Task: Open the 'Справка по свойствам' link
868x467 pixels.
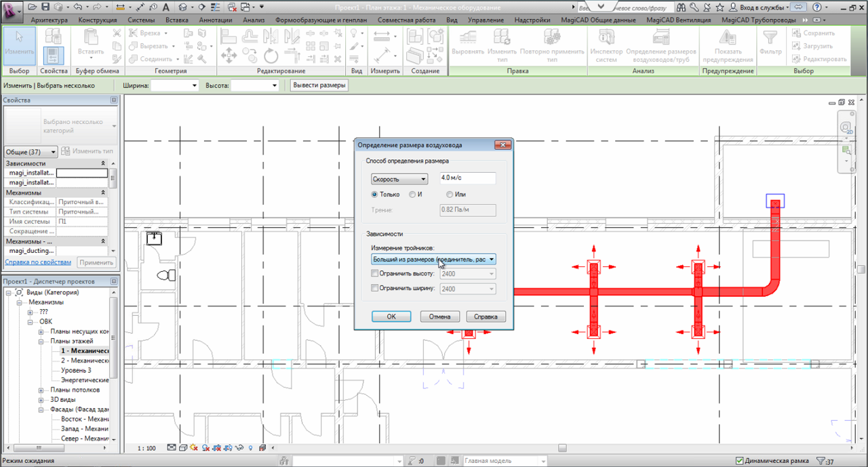Action: click(x=38, y=262)
